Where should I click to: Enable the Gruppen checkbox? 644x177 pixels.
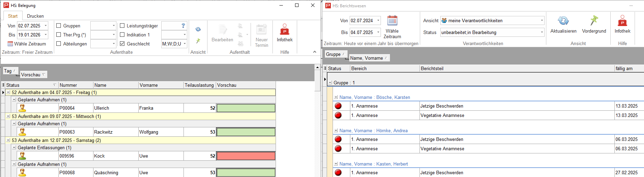tap(59, 26)
